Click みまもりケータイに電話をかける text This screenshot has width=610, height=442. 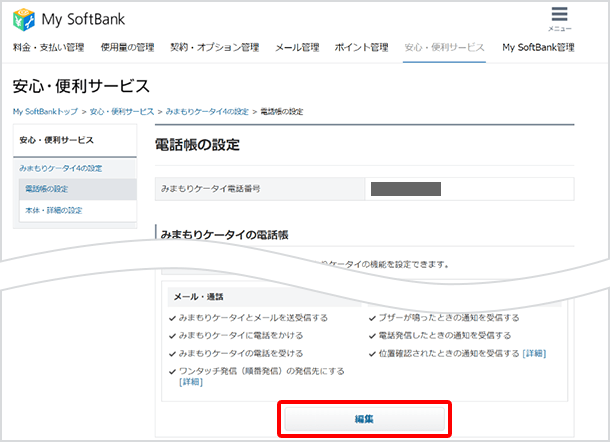[240, 335]
